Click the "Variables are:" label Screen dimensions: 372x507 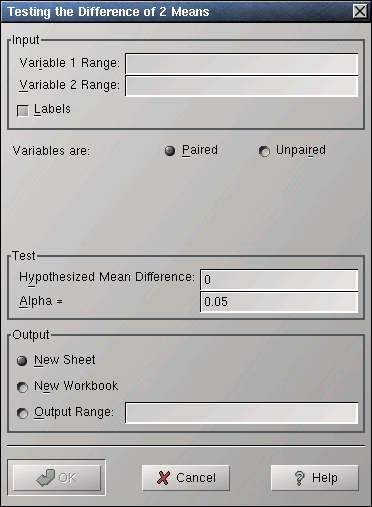point(51,151)
